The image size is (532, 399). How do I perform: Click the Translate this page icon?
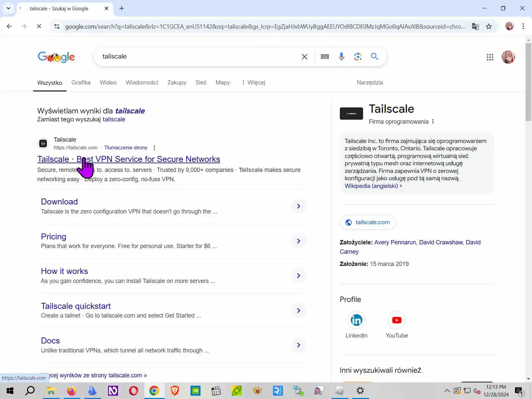coord(475,26)
